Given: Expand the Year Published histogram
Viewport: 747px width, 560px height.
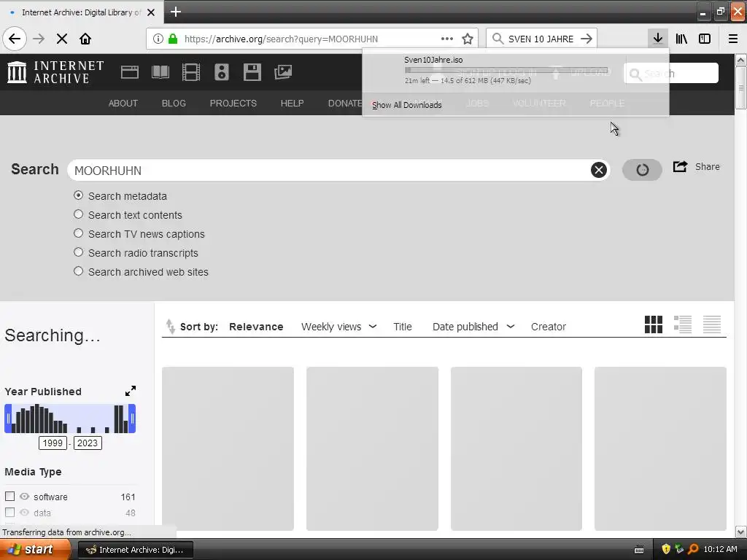Looking at the screenshot, I should pyautogui.click(x=131, y=391).
